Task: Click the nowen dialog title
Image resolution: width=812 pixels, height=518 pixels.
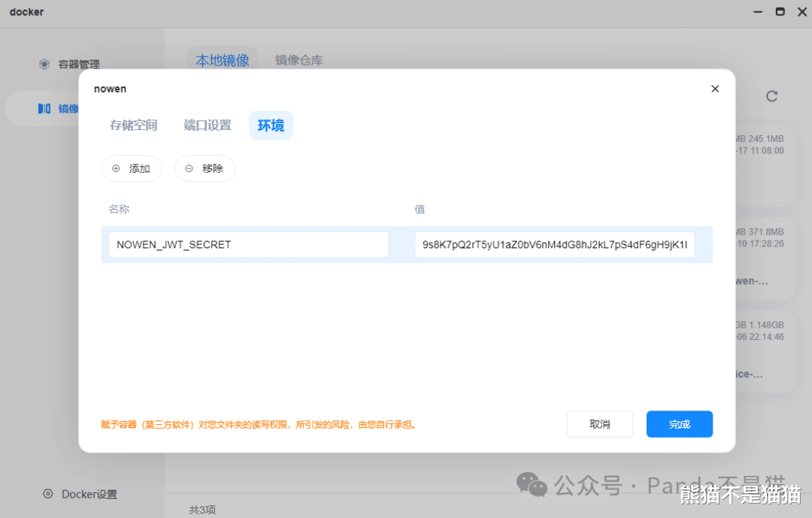Action: click(110, 89)
